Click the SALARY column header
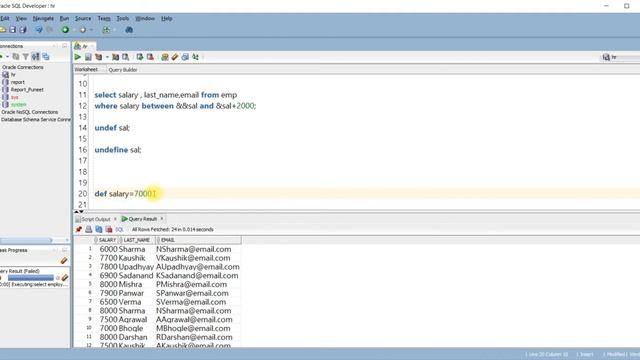The height and width of the screenshot is (360, 640). click(106, 240)
